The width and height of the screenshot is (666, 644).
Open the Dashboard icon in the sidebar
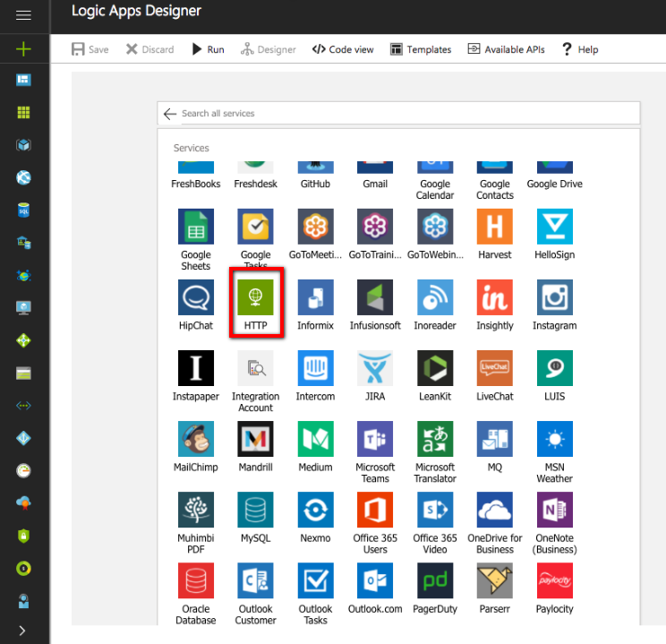[23, 80]
